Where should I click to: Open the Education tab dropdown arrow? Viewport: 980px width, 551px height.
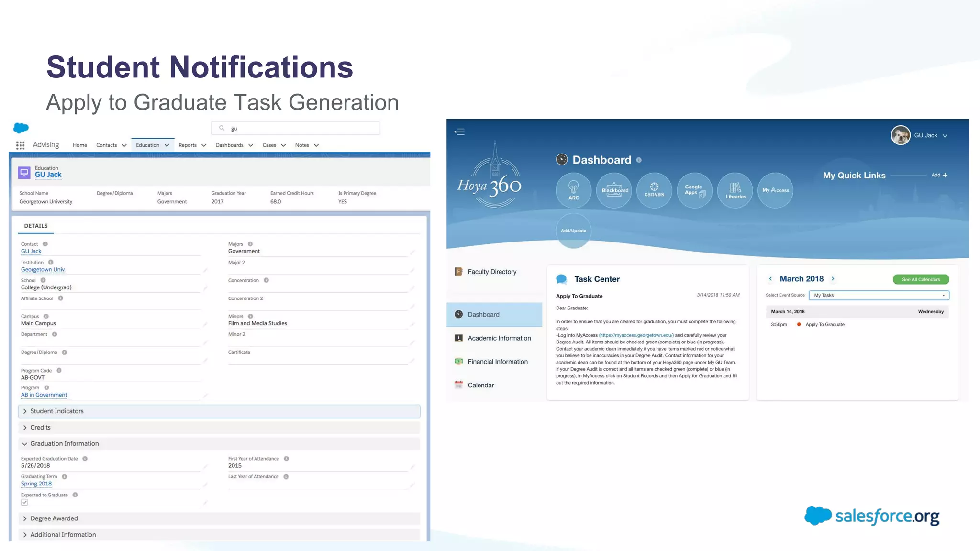click(x=167, y=145)
